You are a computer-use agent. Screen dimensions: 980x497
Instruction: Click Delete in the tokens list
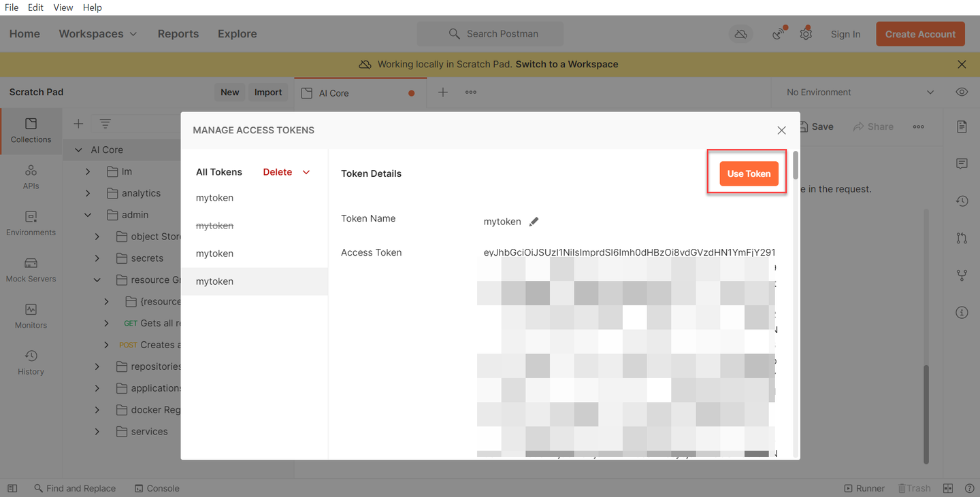click(x=278, y=172)
